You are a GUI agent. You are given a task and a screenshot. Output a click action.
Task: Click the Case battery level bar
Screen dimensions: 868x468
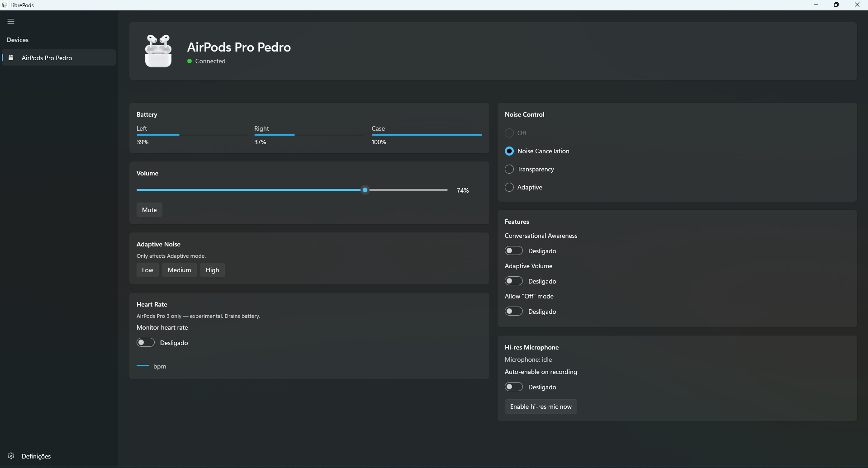click(x=427, y=135)
